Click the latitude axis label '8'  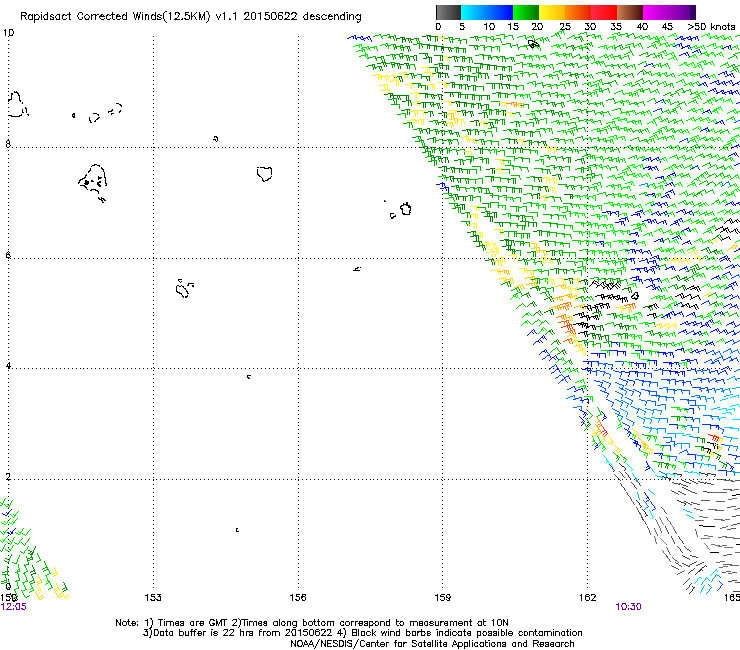pyautogui.click(x=8, y=144)
